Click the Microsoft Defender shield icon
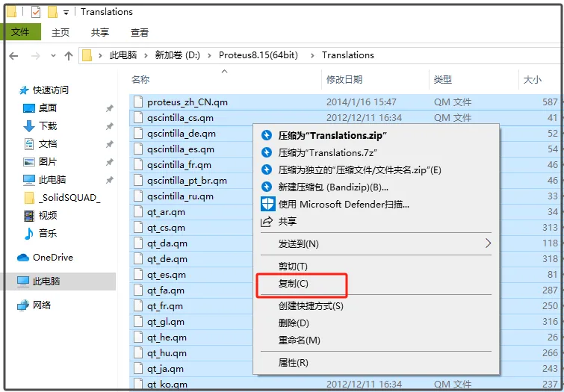This screenshot has height=392, width=564. [268, 204]
